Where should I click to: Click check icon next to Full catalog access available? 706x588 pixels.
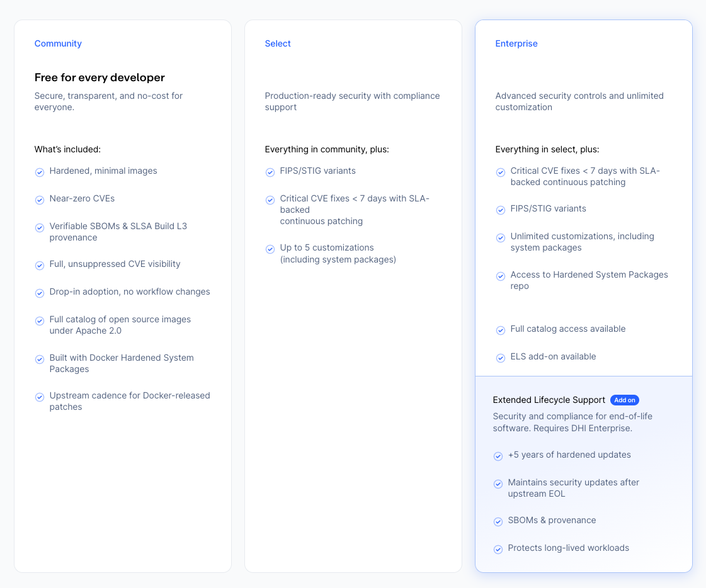[501, 331]
